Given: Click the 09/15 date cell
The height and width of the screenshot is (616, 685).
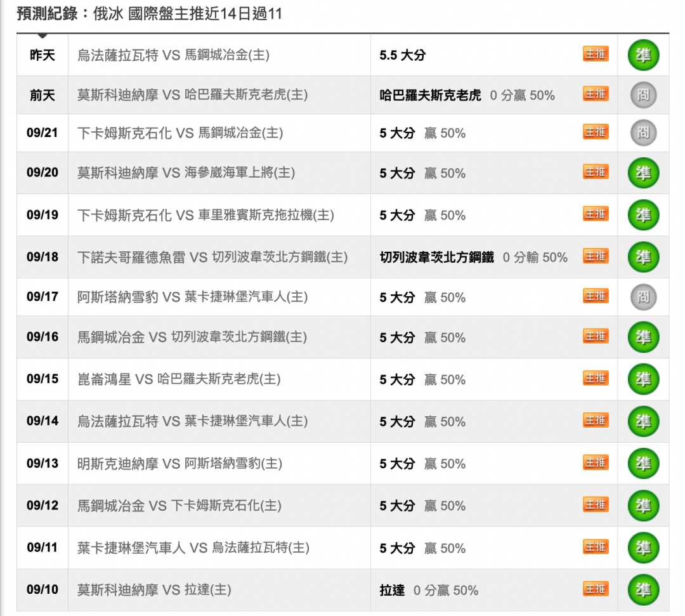Looking at the screenshot, I should click(42, 379).
